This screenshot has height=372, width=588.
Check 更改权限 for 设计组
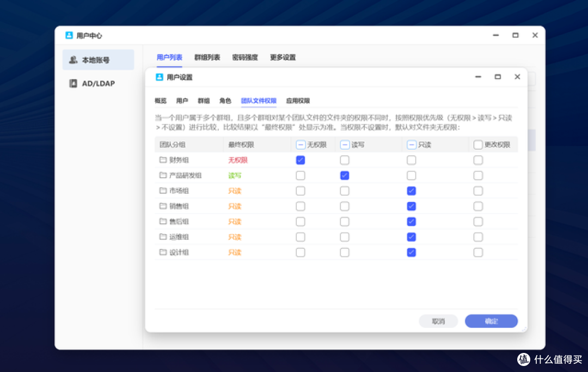[478, 252]
